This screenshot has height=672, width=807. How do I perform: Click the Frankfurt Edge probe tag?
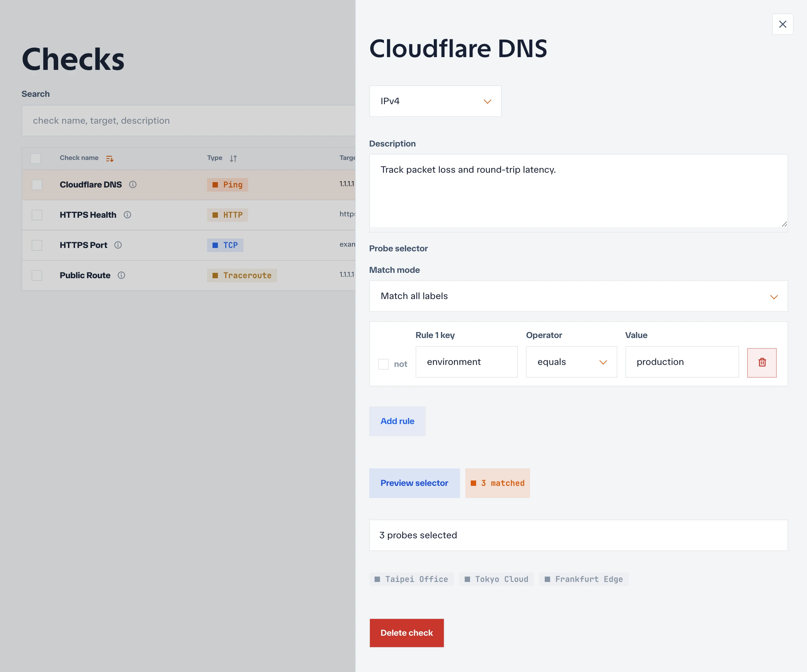click(x=584, y=579)
